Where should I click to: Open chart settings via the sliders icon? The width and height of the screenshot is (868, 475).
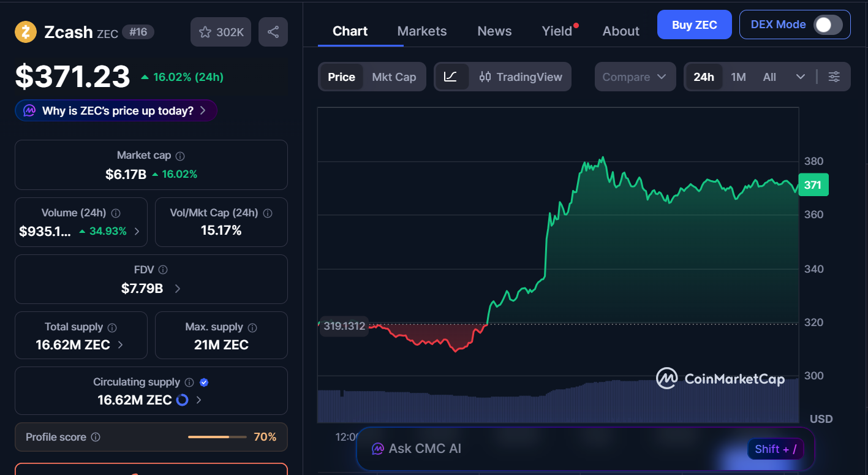tap(834, 77)
